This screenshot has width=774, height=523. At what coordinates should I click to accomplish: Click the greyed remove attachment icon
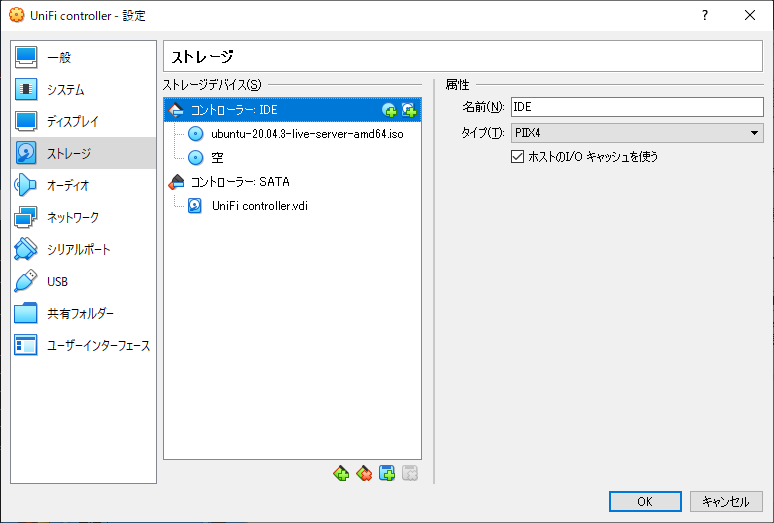pyautogui.click(x=410, y=473)
